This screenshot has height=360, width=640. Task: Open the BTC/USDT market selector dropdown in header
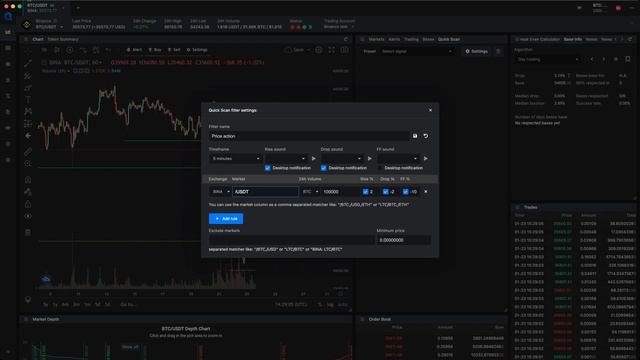pos(49,27)
